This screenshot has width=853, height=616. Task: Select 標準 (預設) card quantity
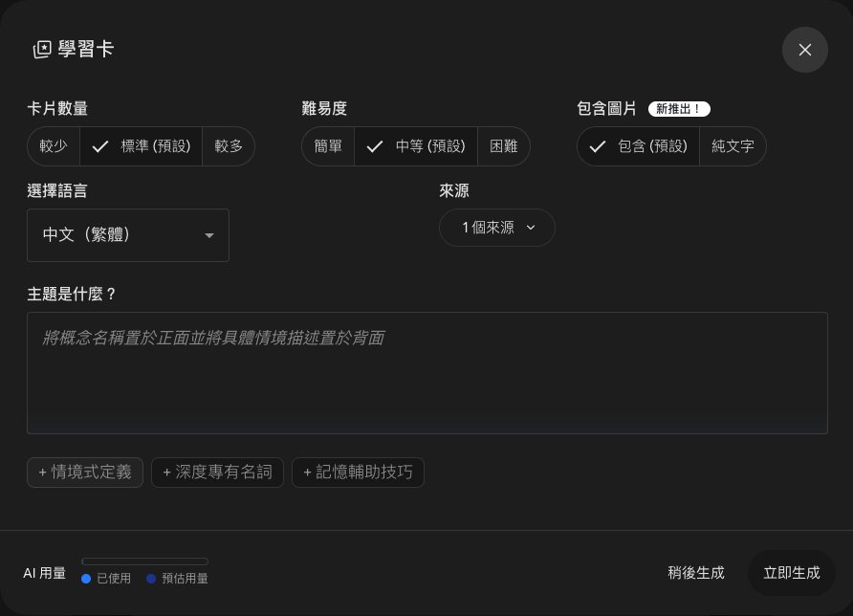(141, 145)
